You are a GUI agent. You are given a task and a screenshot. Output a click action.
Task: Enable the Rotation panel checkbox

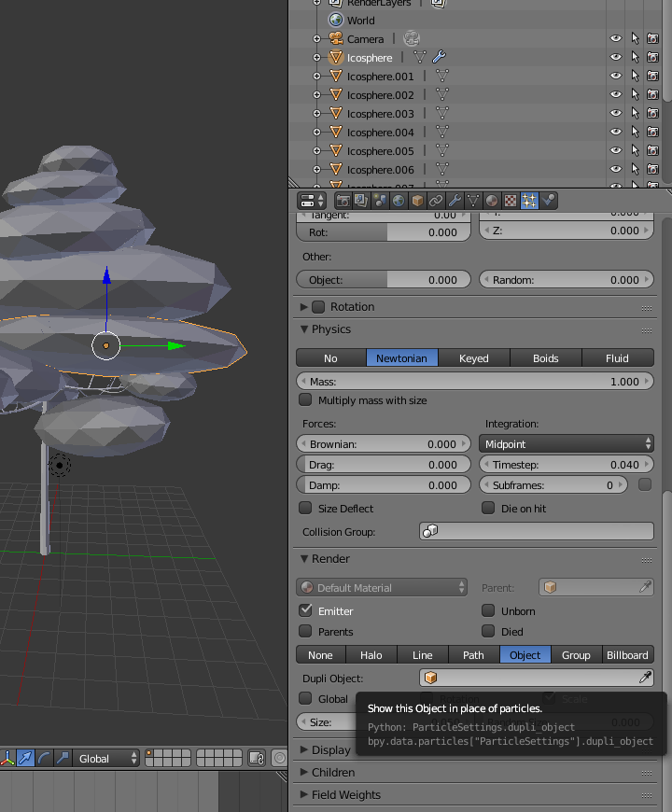point(318,306)
